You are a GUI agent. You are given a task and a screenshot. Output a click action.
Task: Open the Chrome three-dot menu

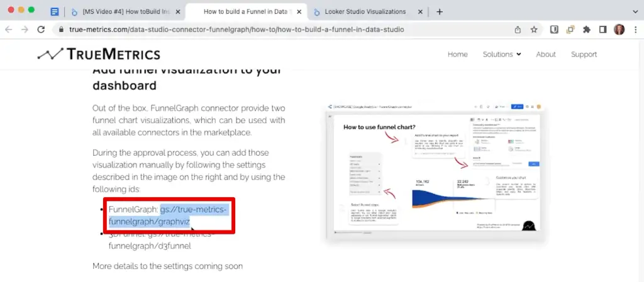pyautogui.click(x=634, y=30)
